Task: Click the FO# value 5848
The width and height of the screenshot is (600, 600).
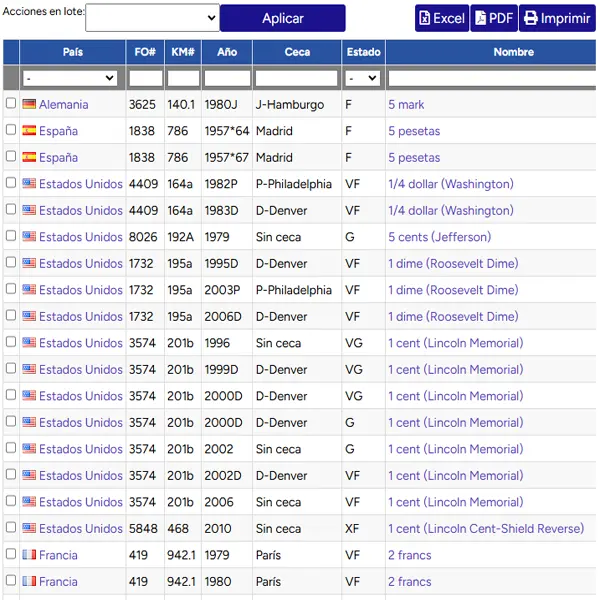Action: [x=143, y=528]
